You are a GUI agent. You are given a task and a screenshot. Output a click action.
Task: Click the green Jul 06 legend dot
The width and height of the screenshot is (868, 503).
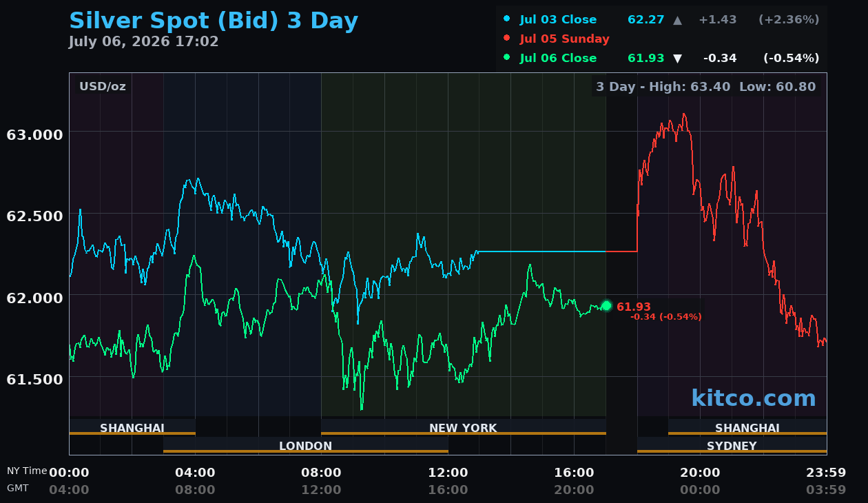[507, 58]
